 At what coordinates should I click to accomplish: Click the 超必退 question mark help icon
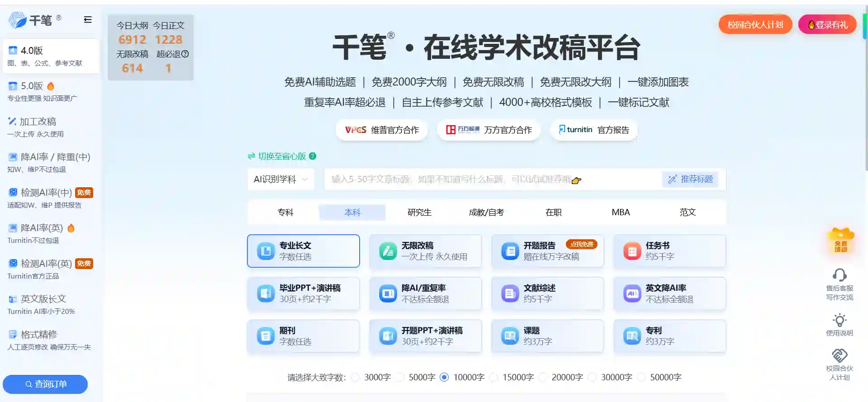(185, 54)
